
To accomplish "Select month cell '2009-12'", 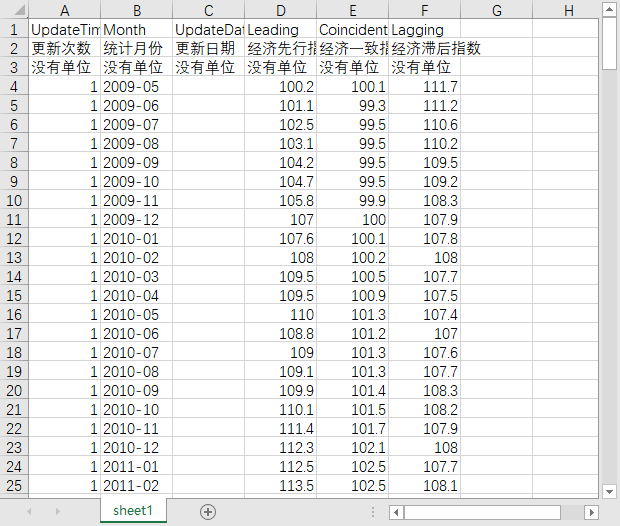I will coord(137,219).
